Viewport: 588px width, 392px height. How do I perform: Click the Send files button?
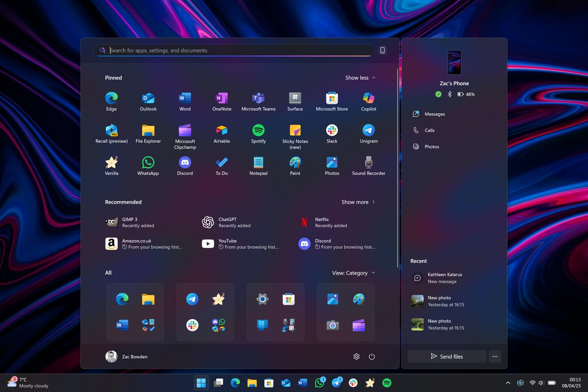(x=447, y=357)
